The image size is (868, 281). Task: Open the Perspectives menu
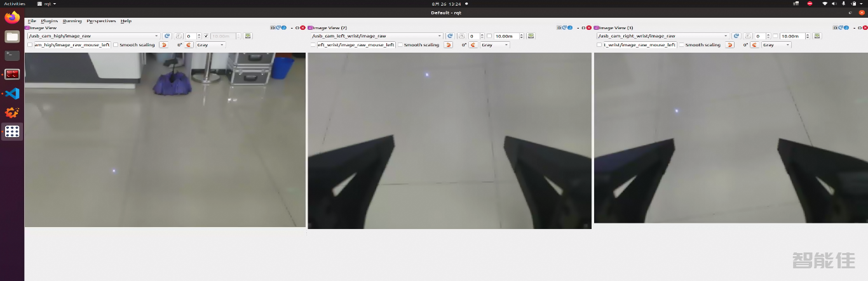point(101,21)
